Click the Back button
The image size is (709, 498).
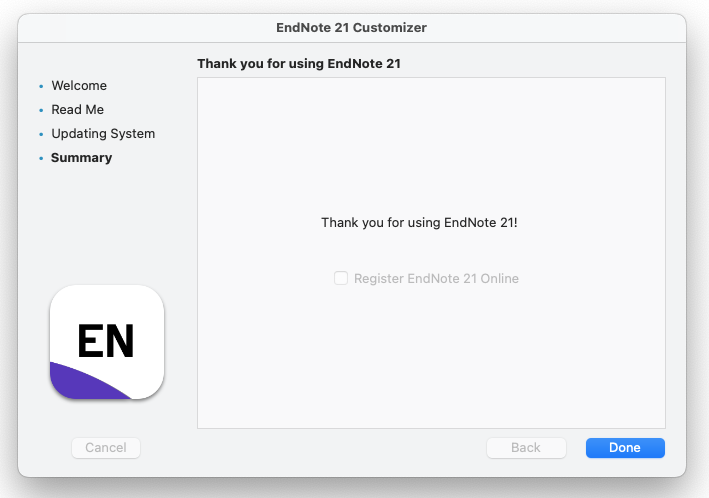pyautogui.click(x=526, y=448)
